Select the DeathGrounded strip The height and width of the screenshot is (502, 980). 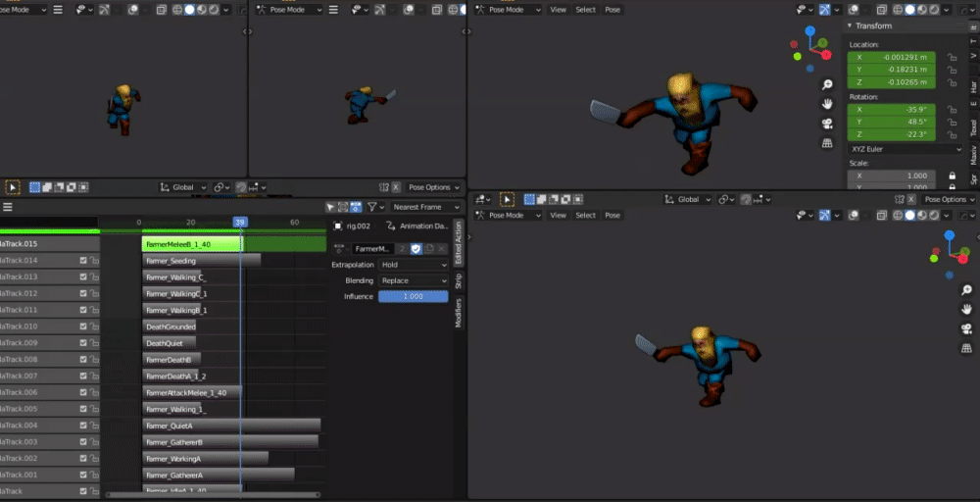(170, 326)
